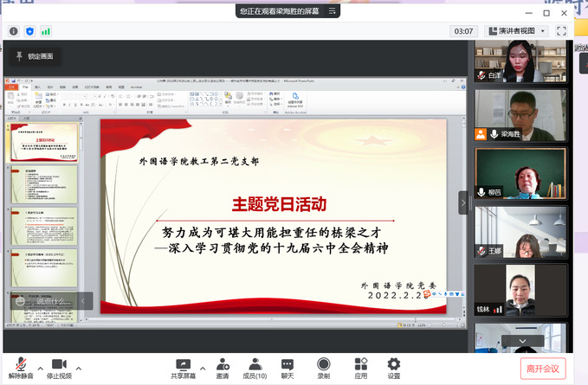Image resolution: width=588 pixels, height=385 pixels.
Task: Start recording with 录制 icon
Action: [x=323, y=367]
